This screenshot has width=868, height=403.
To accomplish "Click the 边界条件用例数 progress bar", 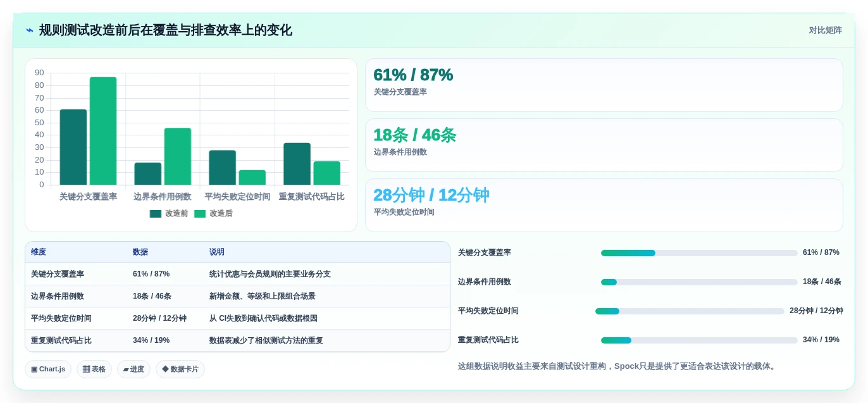I will [x=699, y=282].
